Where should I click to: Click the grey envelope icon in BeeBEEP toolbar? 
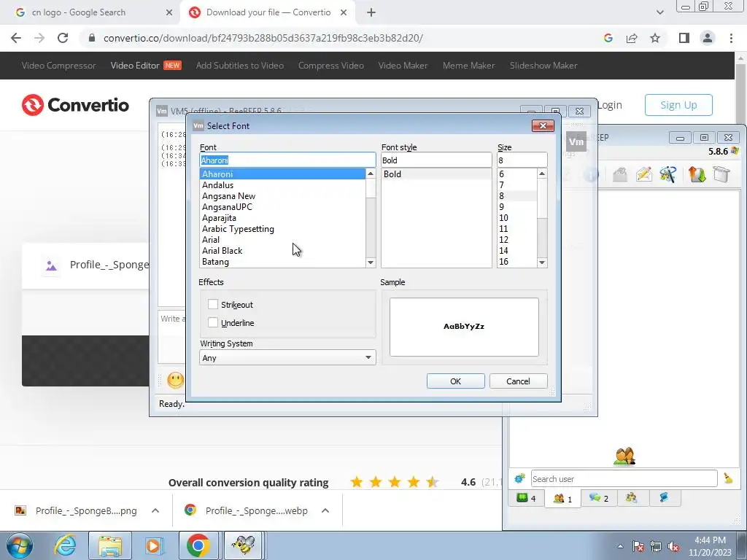pyautogui.click(x=619, y=174)
